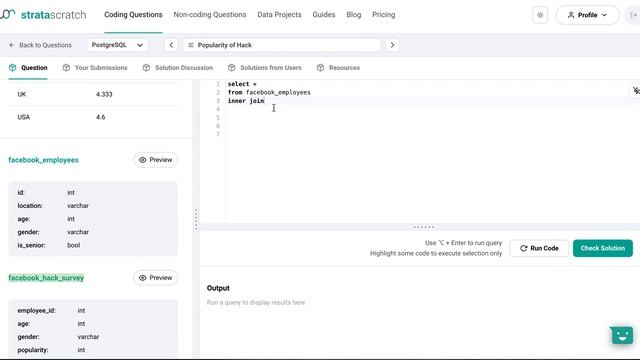
Task: Open the Solution Discussion tab
Action: 178,68
